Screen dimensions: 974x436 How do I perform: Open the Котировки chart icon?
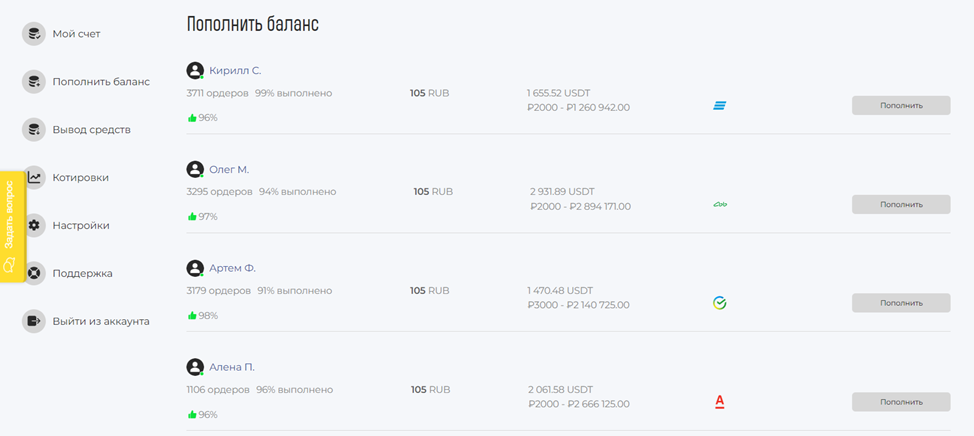coord(34,178)
